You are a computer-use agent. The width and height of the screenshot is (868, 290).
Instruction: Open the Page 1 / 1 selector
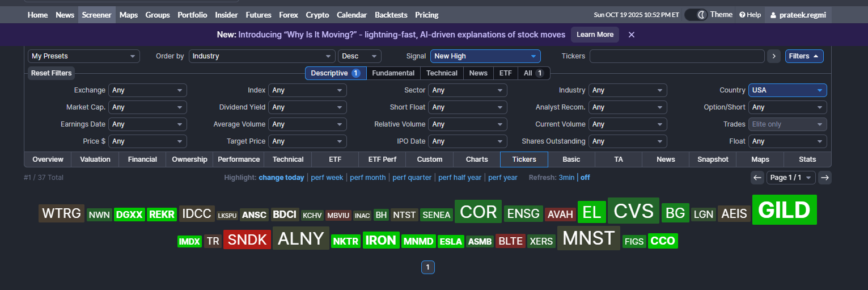tap(791, 178)
